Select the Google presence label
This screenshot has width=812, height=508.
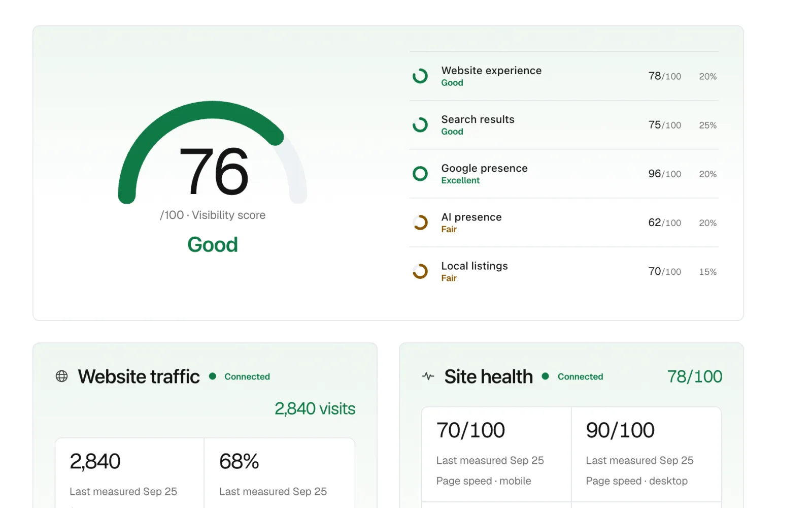click(484, 168)
